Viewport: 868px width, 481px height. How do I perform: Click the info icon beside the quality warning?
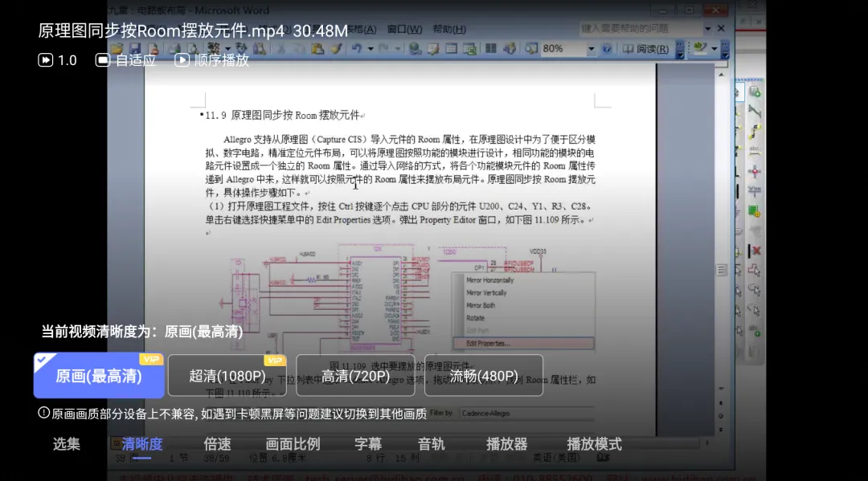[x=44, y=413]
